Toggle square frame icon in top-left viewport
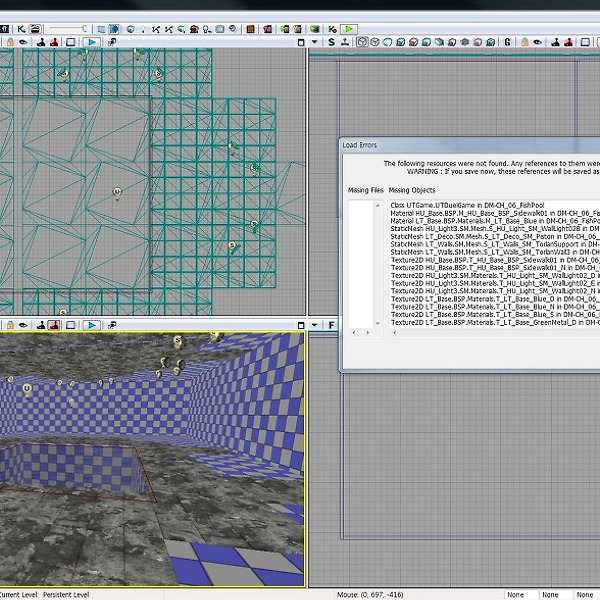 click(x=71, y=42)
